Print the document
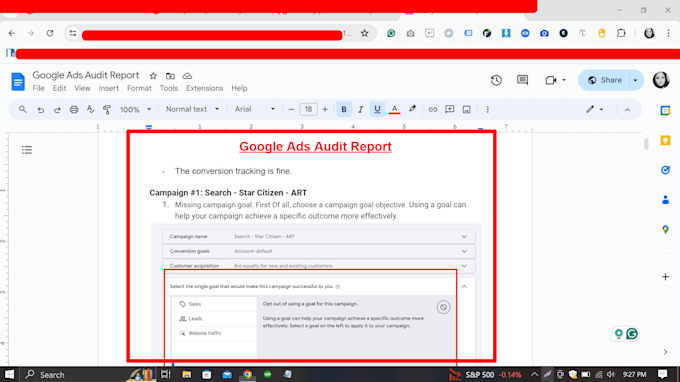Viewport: 680px width, 382px height. pos(74,109)
